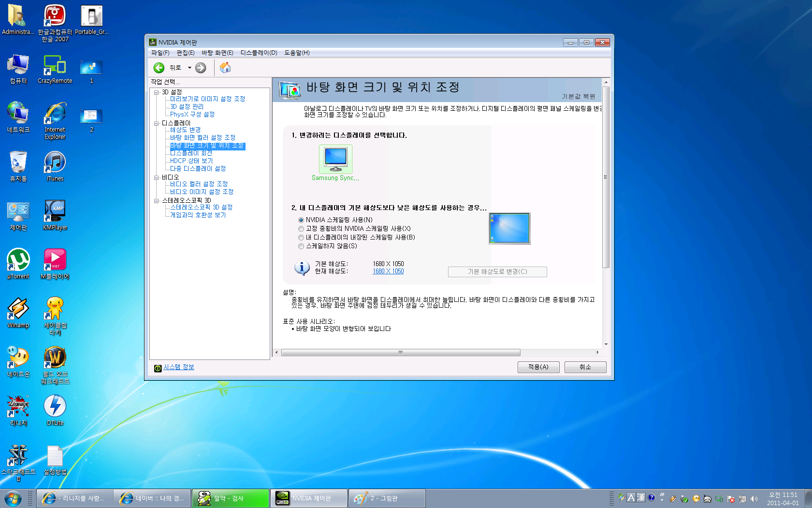The image size is (812, 508).
Task: Select 디스플레이 회전 in the tree
Action: [x=191, y=153]
